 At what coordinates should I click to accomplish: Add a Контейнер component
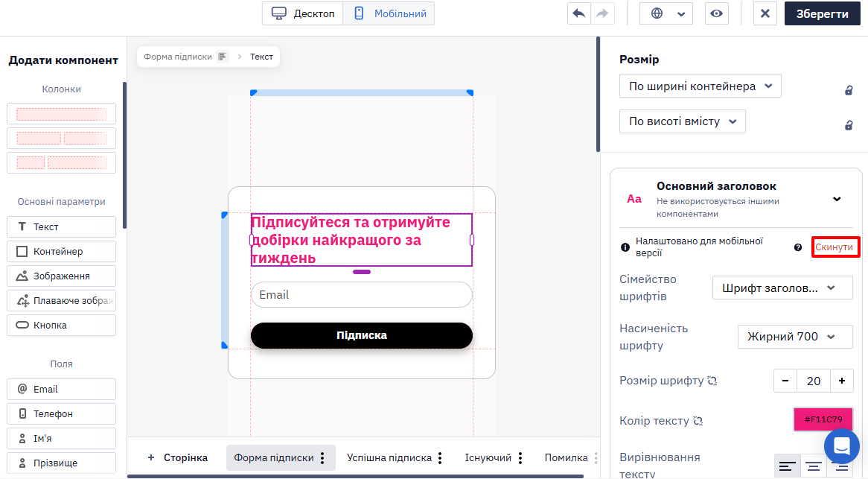point(62,251)
